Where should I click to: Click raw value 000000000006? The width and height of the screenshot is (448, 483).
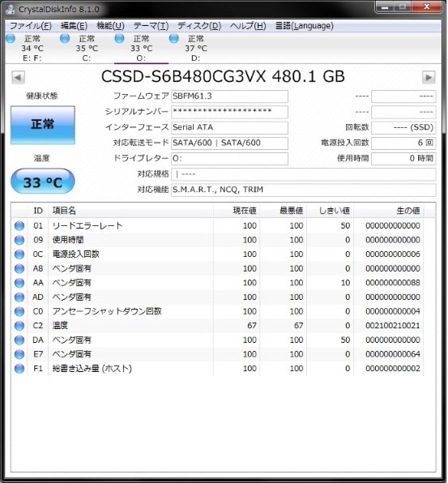(393, 254)
